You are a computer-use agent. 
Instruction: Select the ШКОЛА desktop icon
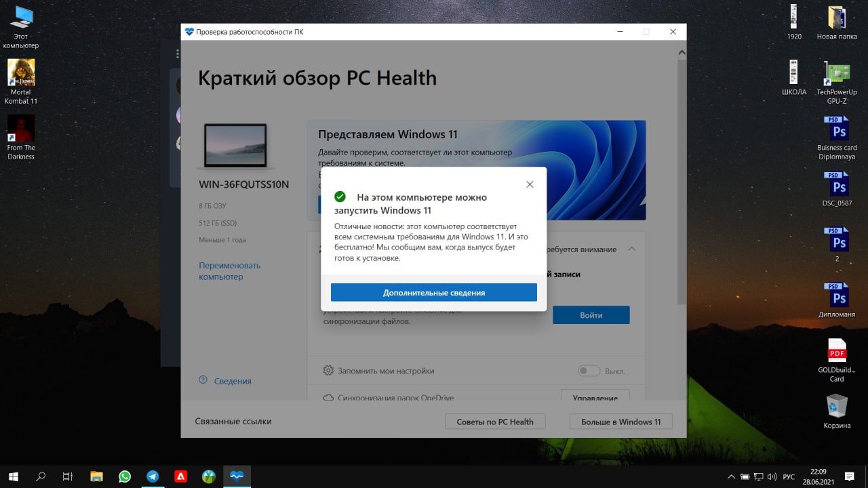794,78
